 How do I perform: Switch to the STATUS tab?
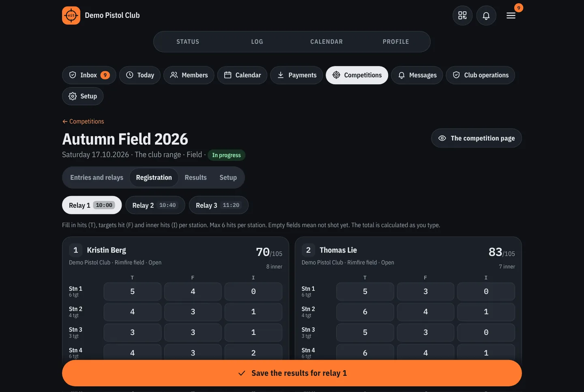pyautogui.click(x=188, y=42)
